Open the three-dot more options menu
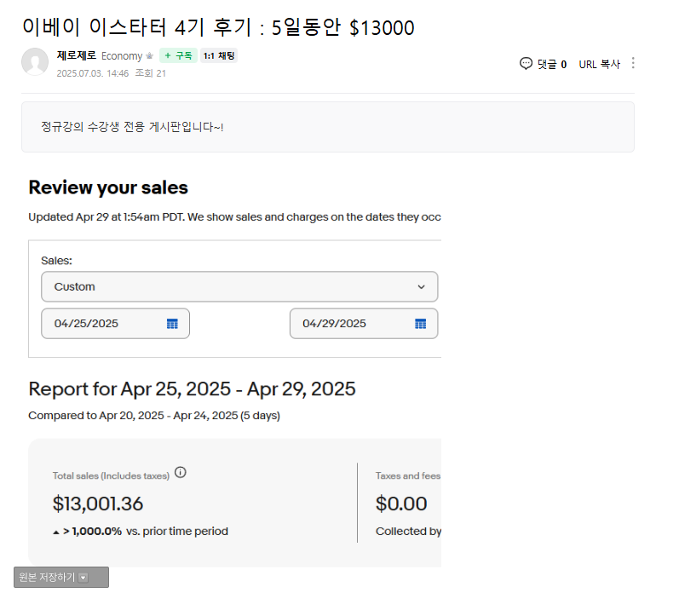The image size is (679, 616). pos(633,63)
